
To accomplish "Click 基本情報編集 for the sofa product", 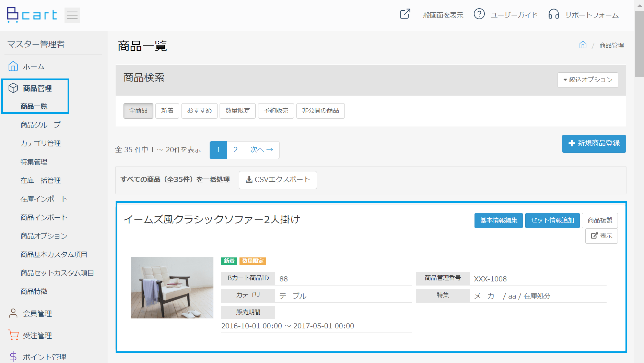I will 499,220.
